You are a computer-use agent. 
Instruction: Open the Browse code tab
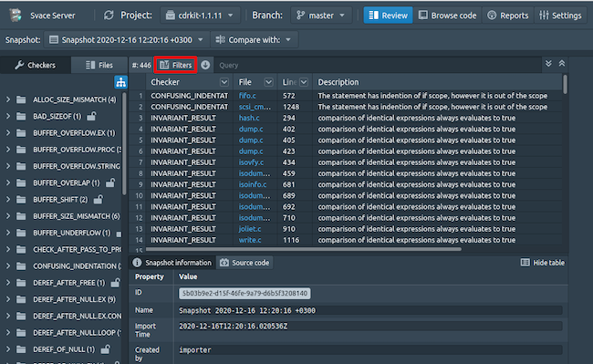(x=447, y=16)
